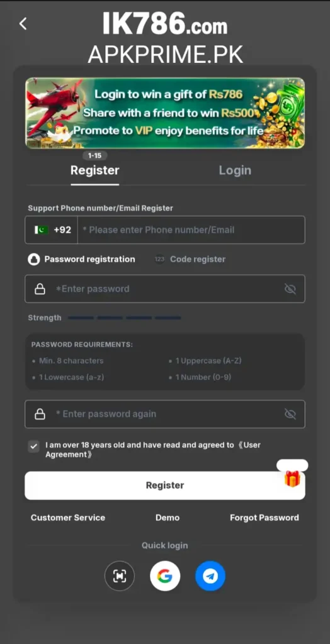Viewport: 330px width, 644px height.
Task: Select the Register tab
Action: point(95,170)
